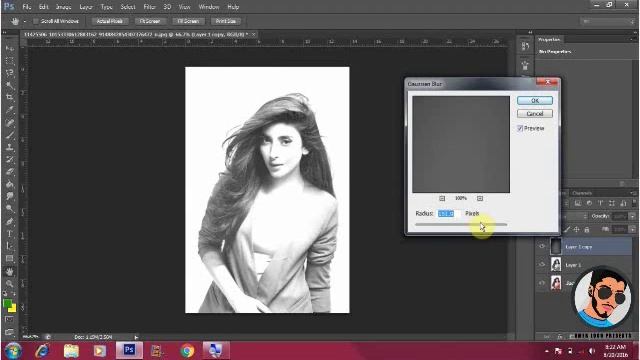Image resolution: width=640 pixels, height=360 pixels.
Task: Cancel the Gaussian Blur dialog
Action: click(535, 113)
